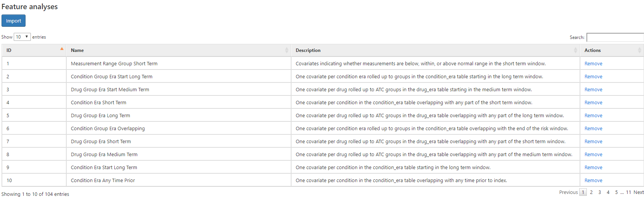Remove Condition Group Era Overlapping
This screenshot has height=197, width=644.
point(593,129)
